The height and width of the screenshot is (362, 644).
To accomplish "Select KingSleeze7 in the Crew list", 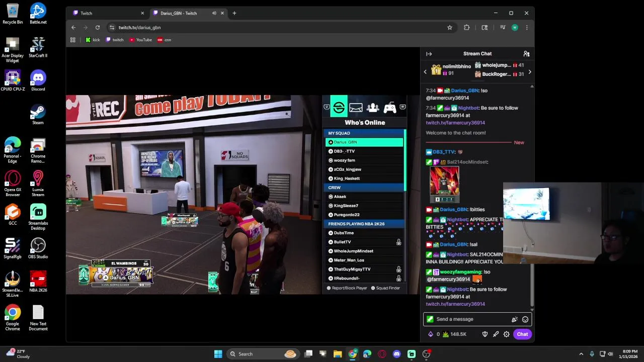I will (364, 206).
